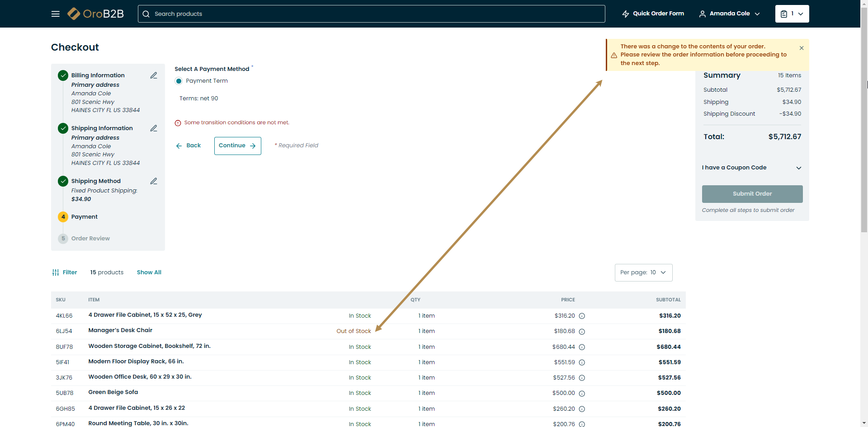Change the Per page items dropdown
Image resolution: width=868 pixels, height=427 pixels.
tap(643, 272)
